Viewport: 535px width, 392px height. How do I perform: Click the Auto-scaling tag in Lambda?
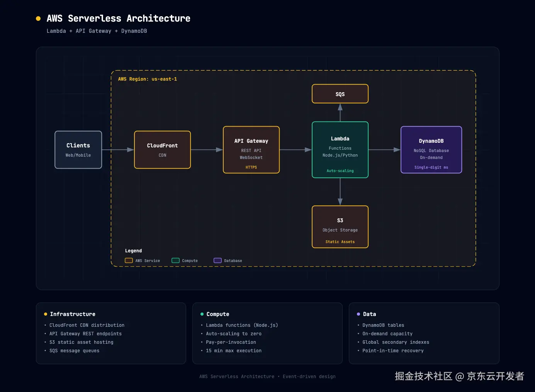[x=340, y=171]
